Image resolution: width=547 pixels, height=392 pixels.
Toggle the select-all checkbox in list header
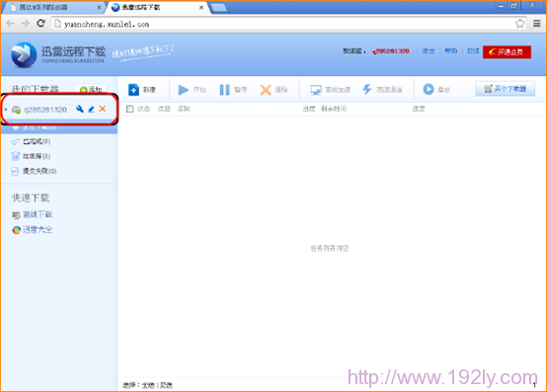129,109
